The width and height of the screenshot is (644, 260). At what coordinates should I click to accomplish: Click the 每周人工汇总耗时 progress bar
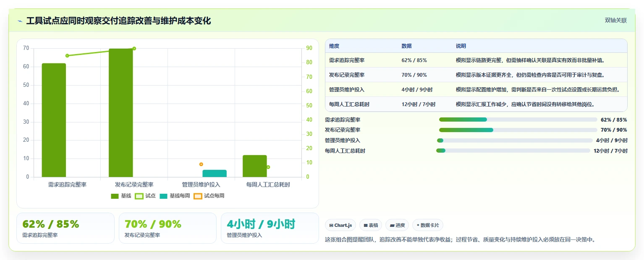pos(513,151)
